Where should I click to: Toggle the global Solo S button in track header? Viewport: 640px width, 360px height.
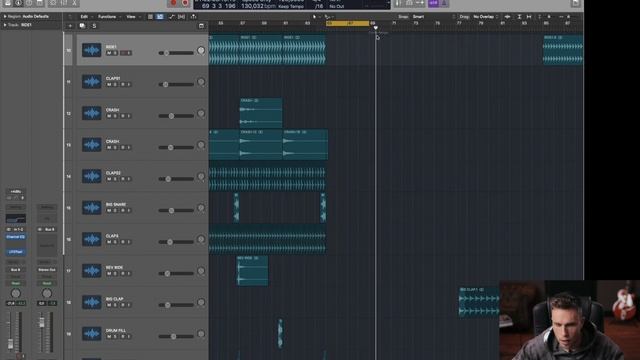tap(94, 26)
